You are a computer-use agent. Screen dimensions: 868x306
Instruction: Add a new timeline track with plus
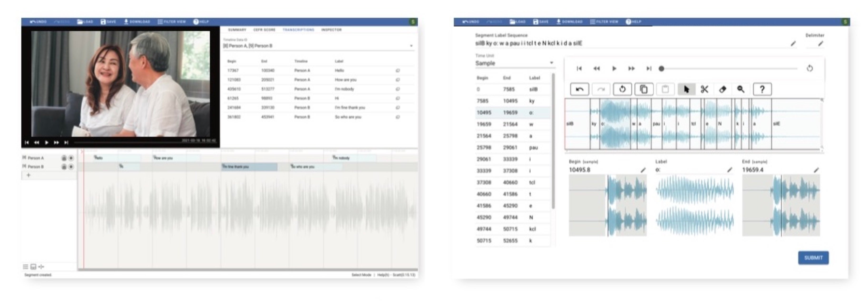(29, 175)
